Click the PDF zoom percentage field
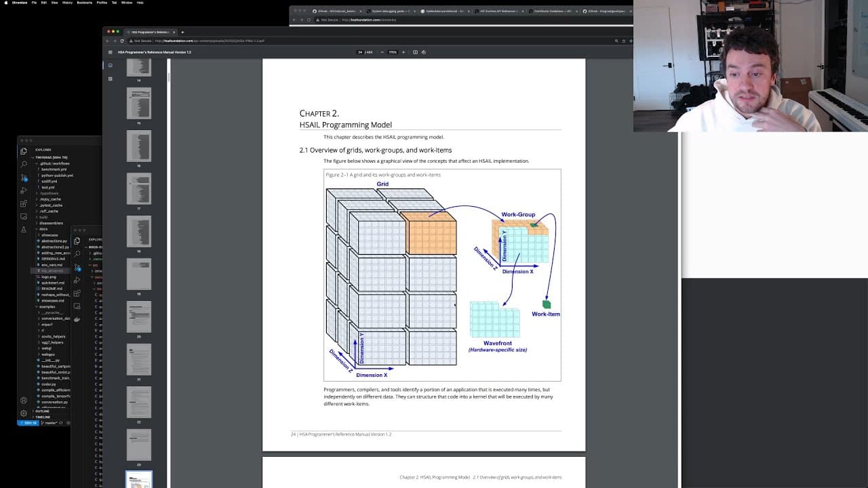 coord(393,52)
